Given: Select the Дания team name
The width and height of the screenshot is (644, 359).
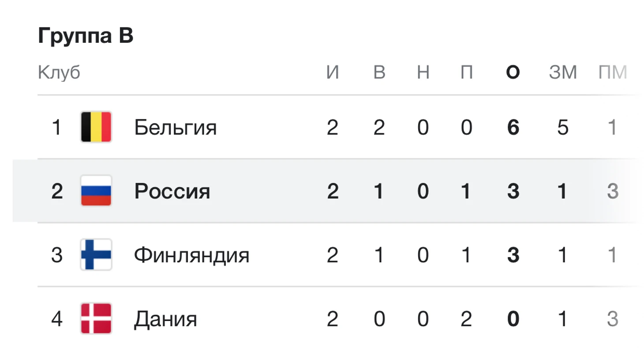Looking at the screenshot, I should [x=165, y=319].
